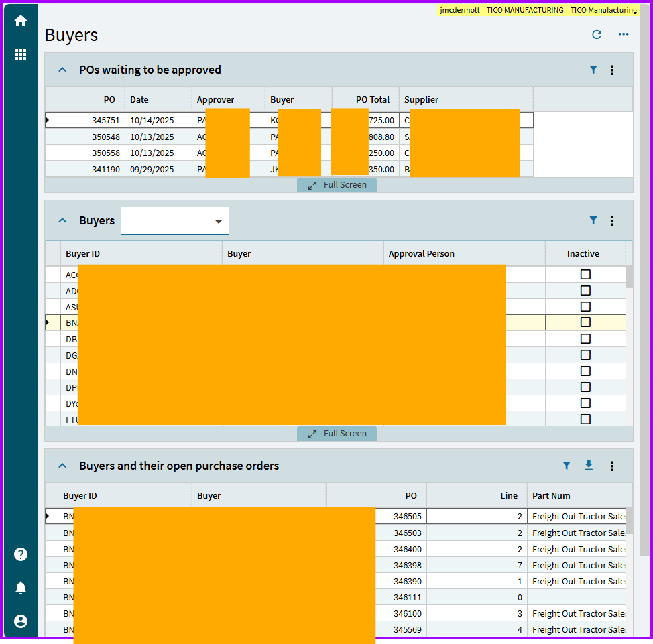This screenshot has height=644, width=653.
Task: Open the Help icon in sidebar
Action: coord(21,554)
